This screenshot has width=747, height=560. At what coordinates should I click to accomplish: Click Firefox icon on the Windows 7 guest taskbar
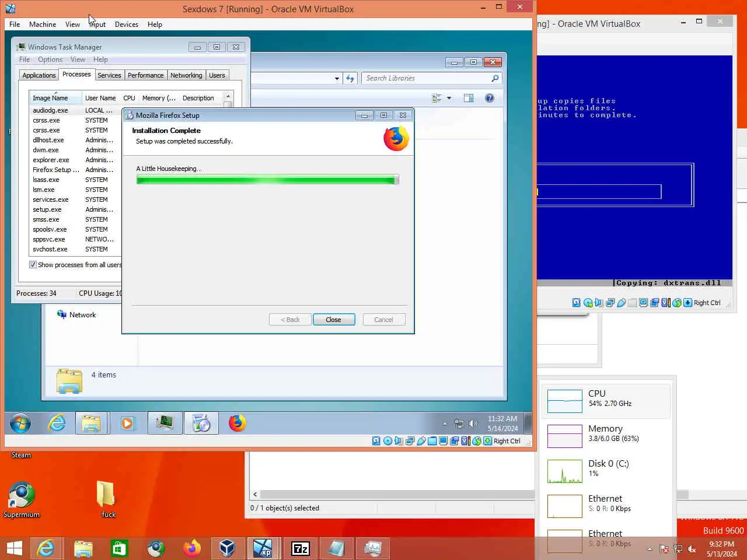(x=237, y=423)
